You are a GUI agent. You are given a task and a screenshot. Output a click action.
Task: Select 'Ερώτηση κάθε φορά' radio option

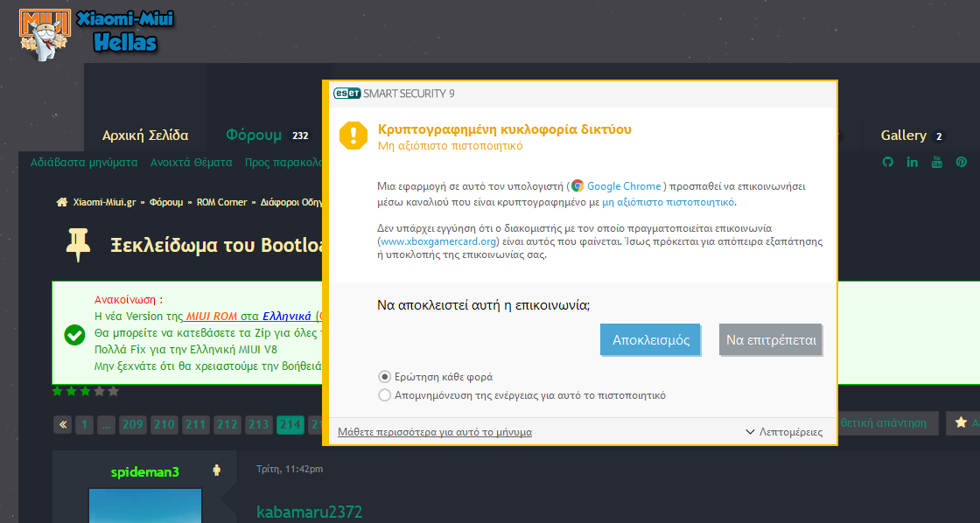point(384,377)
